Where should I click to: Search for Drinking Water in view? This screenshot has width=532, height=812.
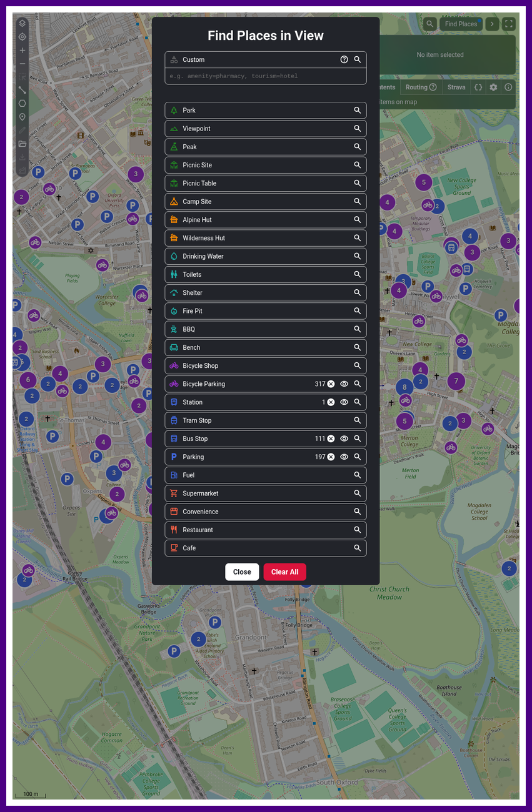tap(358, 257)
